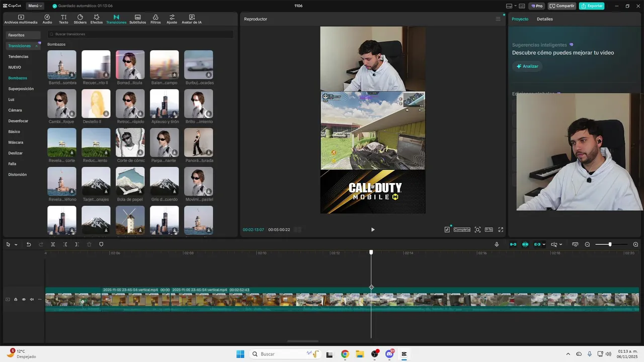This screenshot has height=362, width=644.
Task: Open the Archivos multimedia panel
Action: tap(21, 19)
